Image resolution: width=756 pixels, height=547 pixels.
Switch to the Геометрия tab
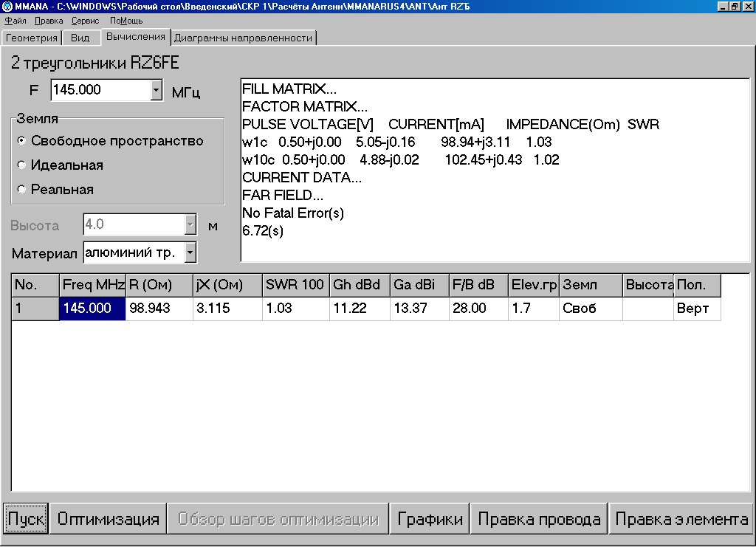click(x=32, y=38)
